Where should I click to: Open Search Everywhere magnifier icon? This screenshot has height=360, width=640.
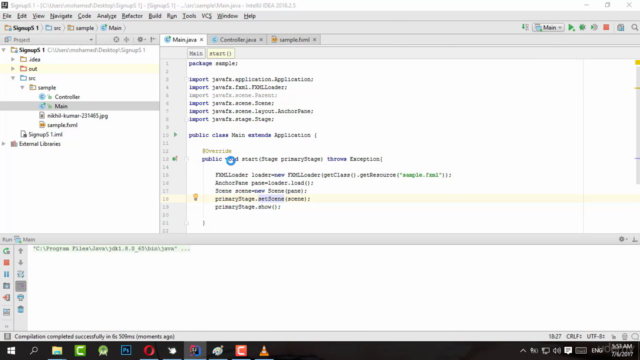(x=634, y=27)
